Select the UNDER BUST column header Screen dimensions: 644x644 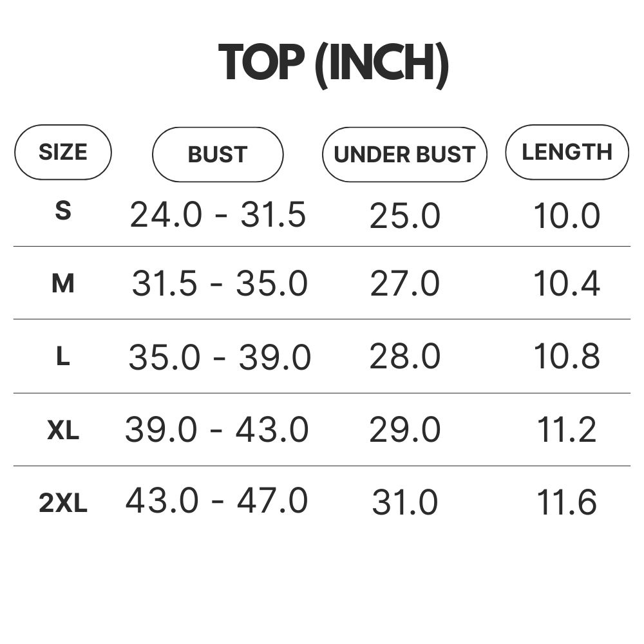tap(404, 155)
